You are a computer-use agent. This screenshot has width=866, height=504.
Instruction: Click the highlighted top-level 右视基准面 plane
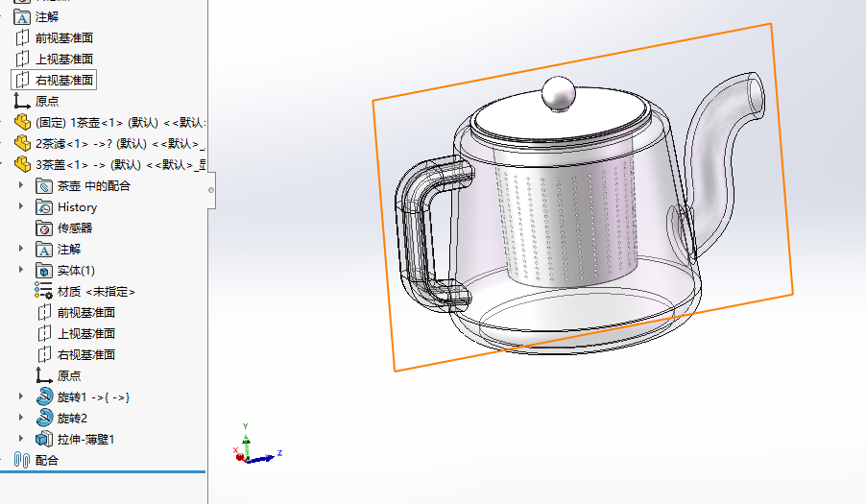click(x=54, y=80)
